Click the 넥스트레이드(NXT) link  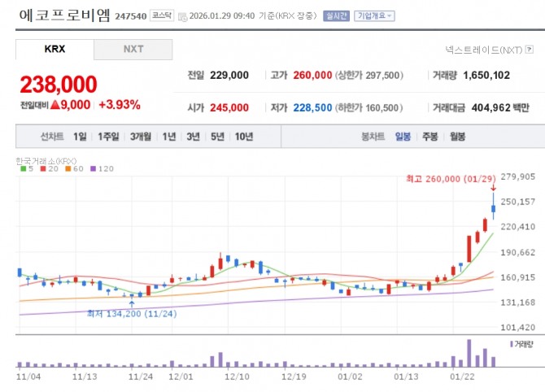tap(484, 50)
